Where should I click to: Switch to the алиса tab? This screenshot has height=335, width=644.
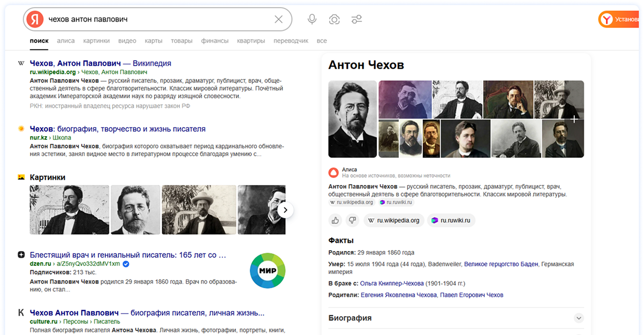66,41
